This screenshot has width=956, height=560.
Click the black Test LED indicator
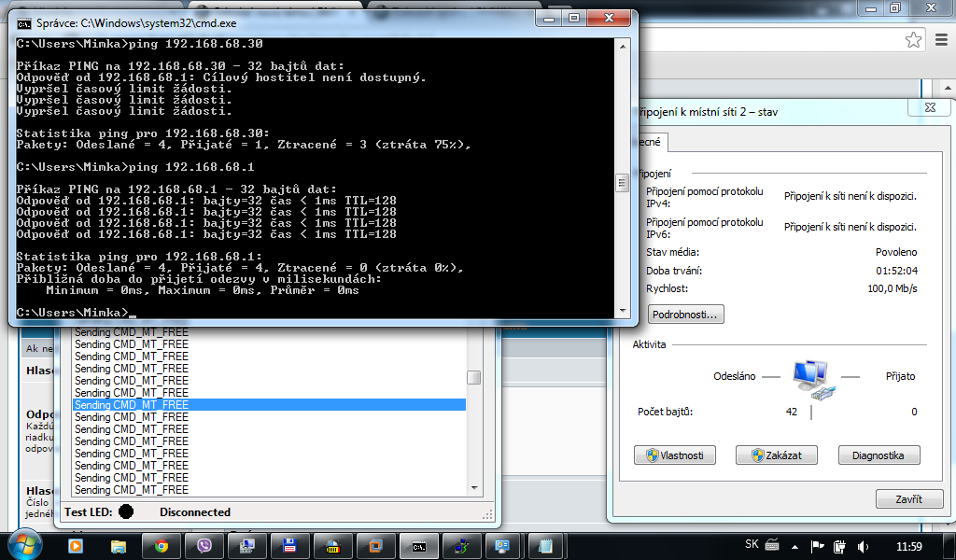tap(126, 511)
